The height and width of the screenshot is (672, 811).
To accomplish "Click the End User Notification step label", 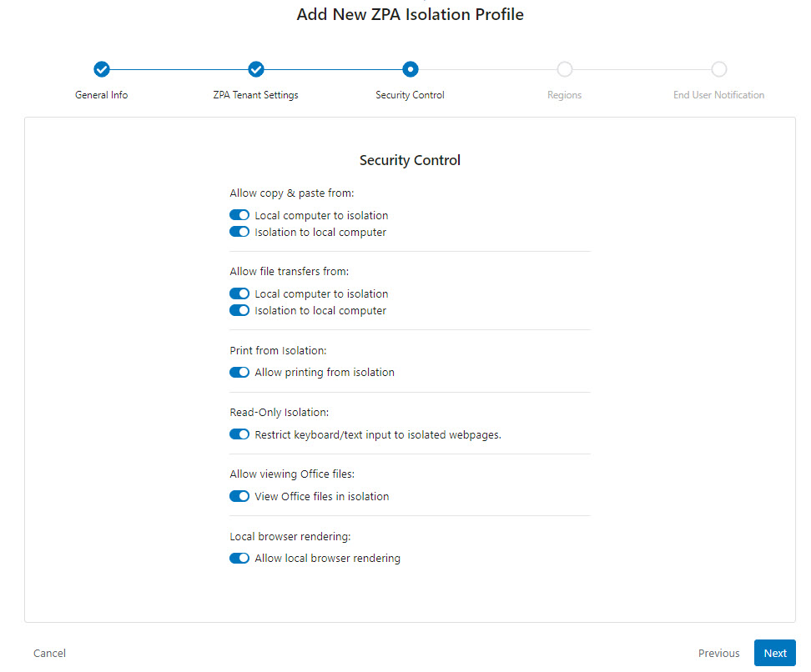I will pos(718,94).
